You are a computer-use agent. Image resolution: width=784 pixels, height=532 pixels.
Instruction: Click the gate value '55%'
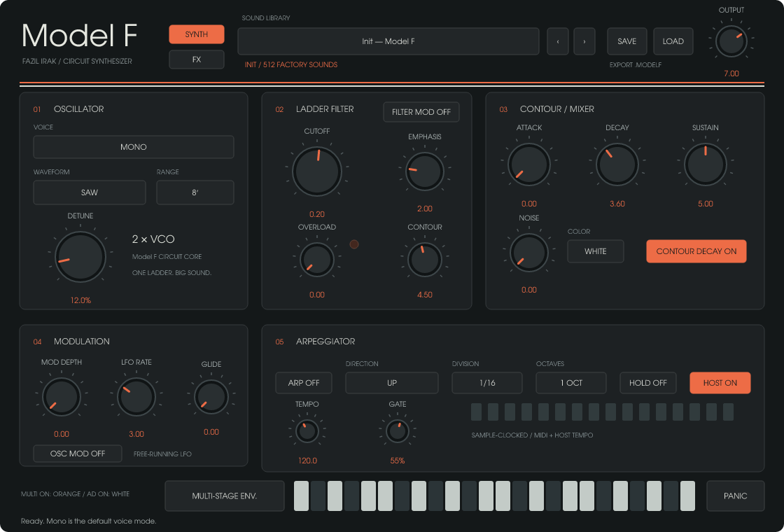[398, 461]
